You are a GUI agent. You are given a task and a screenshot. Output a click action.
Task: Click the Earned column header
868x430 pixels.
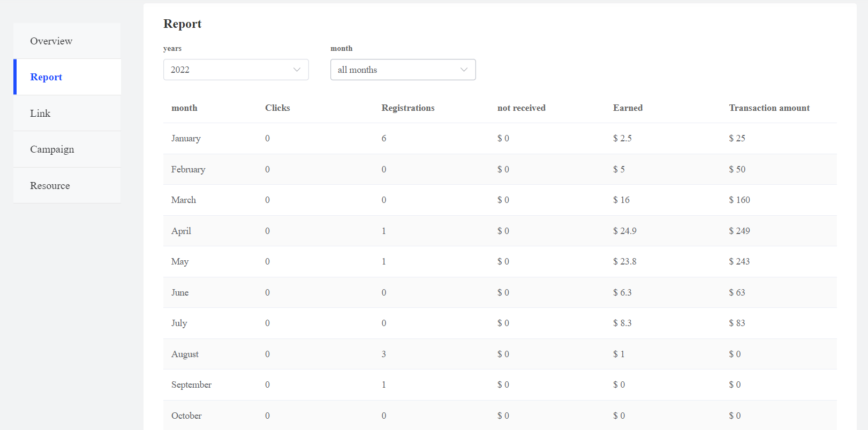pos(628,108)
